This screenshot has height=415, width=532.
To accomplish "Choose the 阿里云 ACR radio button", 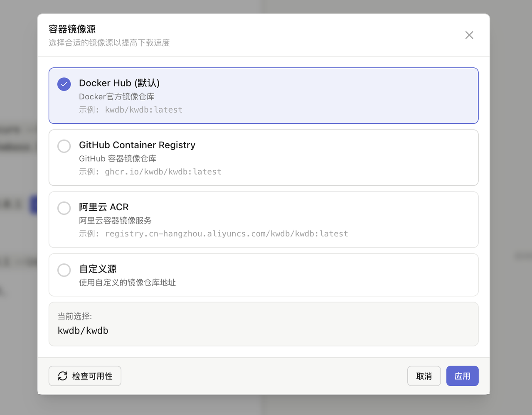I will [64, 208].
